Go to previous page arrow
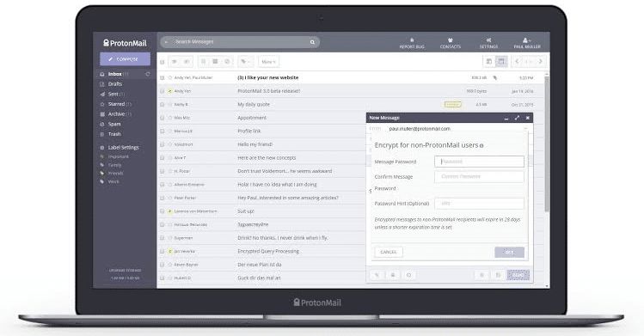 coord(517,62)
